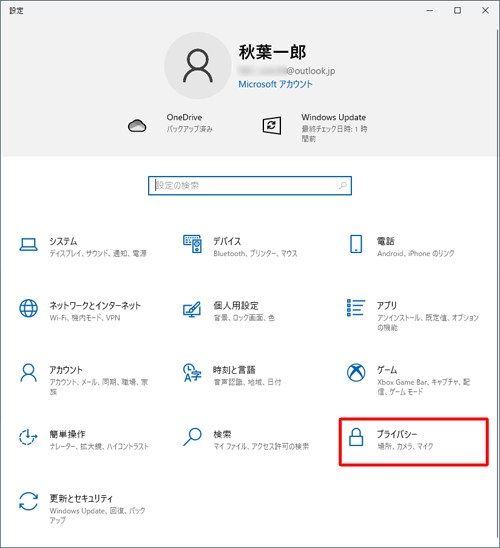Click the user profile avatar picture

pos(198,66)
